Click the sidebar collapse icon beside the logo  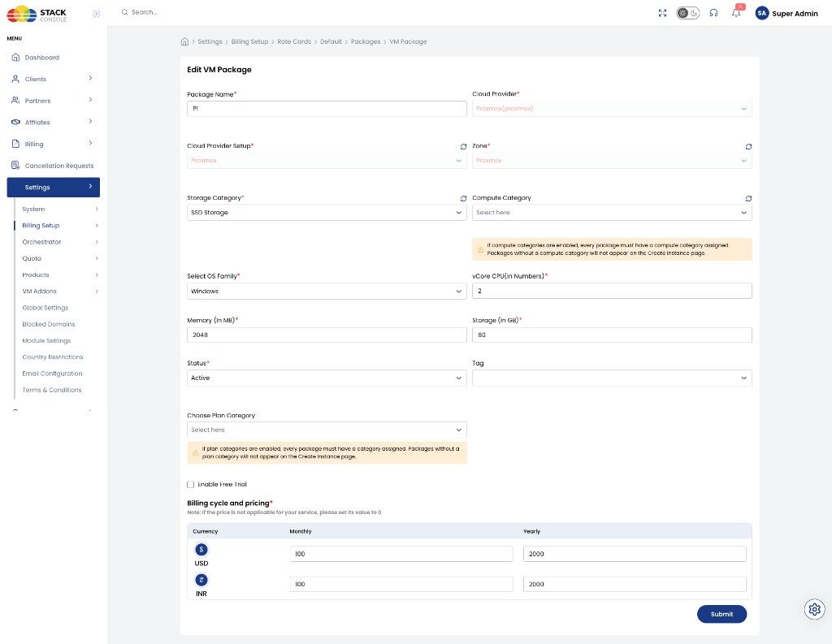(x=96, y=14)
